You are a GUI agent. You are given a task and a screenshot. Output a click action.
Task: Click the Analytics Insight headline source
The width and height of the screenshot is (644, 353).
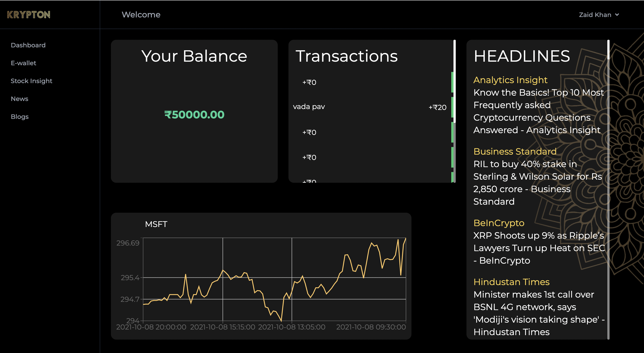(x=510, y=80)
